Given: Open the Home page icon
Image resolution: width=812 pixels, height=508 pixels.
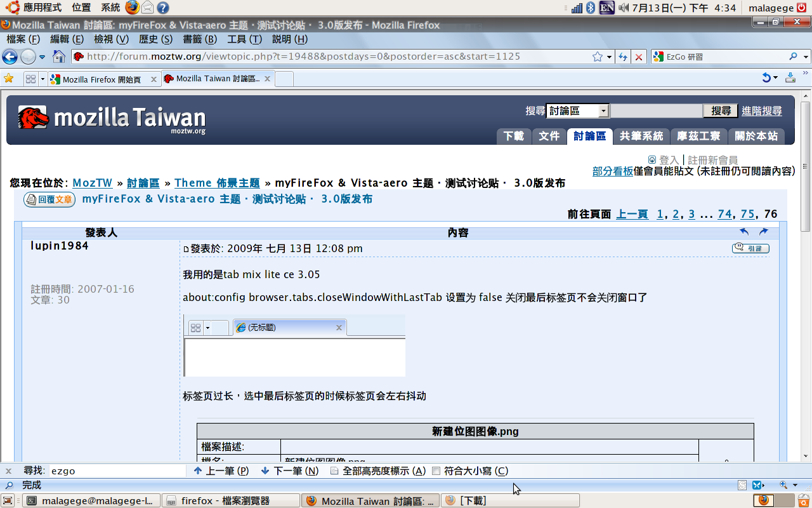Looking at the screenshot, I should (59, 57).
